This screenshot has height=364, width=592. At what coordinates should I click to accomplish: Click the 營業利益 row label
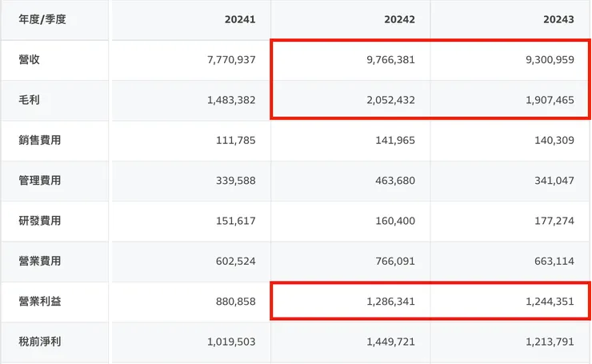click(x=39, y=301)
